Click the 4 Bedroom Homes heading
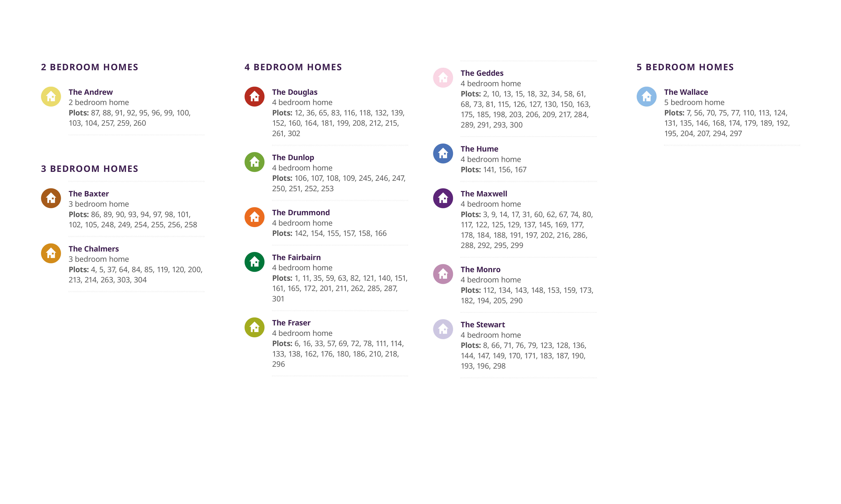 click(x=293, y=67)
